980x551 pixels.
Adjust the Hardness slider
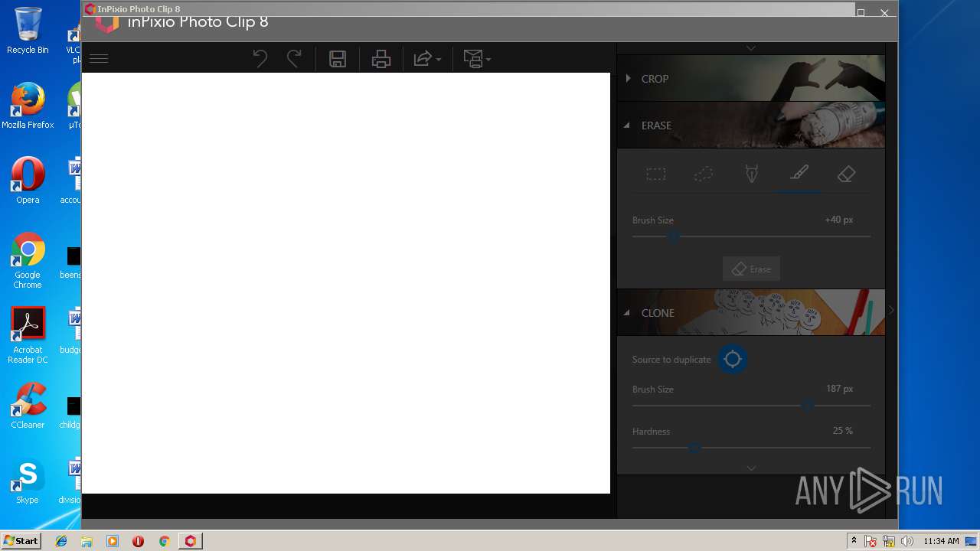[751, 448]
